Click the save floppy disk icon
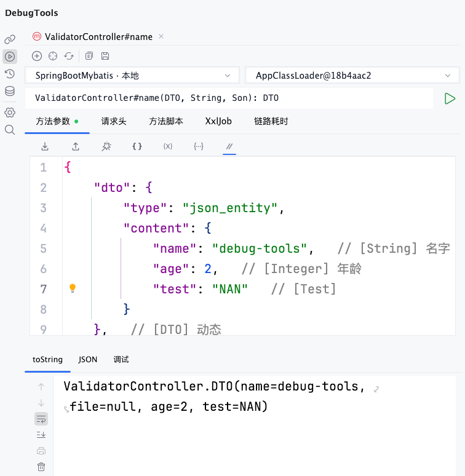This screenshot has height=476, width=465. (105, 56)
